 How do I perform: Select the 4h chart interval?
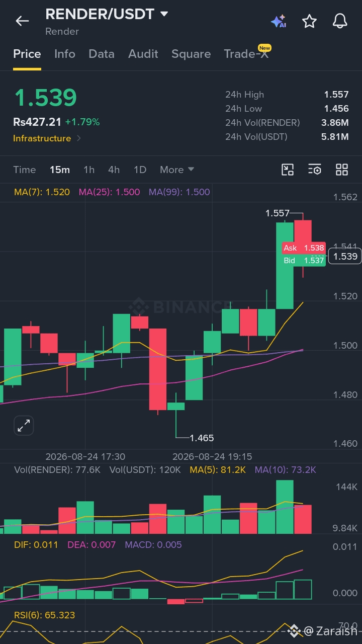(114, 170)
